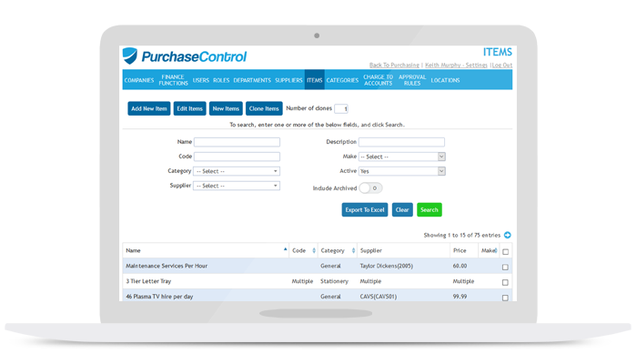Open the Companies menu tab
This screenshot has height=364, width=637.
click(139, 80)
